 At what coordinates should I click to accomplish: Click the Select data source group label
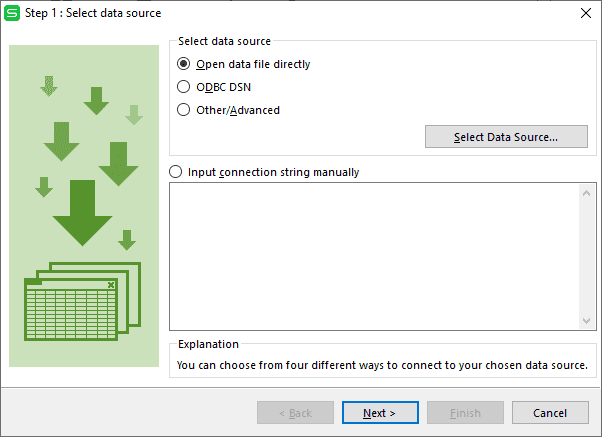(224, 41)
